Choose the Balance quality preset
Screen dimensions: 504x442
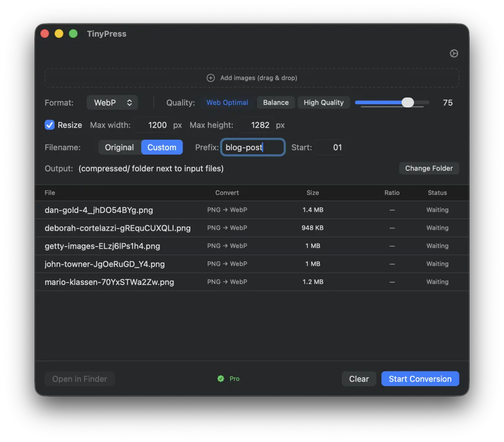[276, 103]
